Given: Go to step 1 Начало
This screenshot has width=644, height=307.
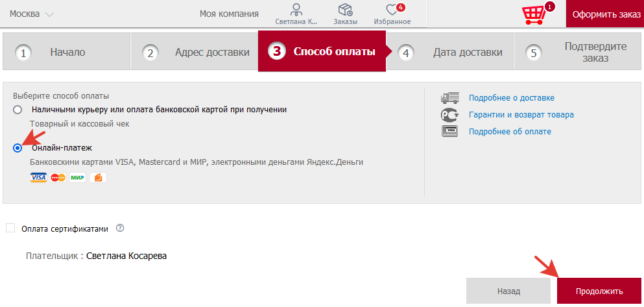Looking at the screenshot, I should tap(67, 52).
